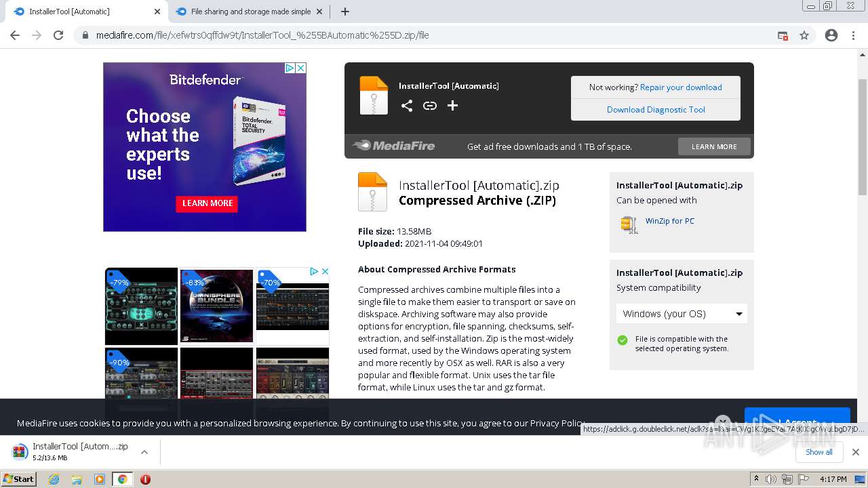Click the zip file icon in dark header
Image resolution: width=868 pixels, height=488 pixels.
click(374, 96)
